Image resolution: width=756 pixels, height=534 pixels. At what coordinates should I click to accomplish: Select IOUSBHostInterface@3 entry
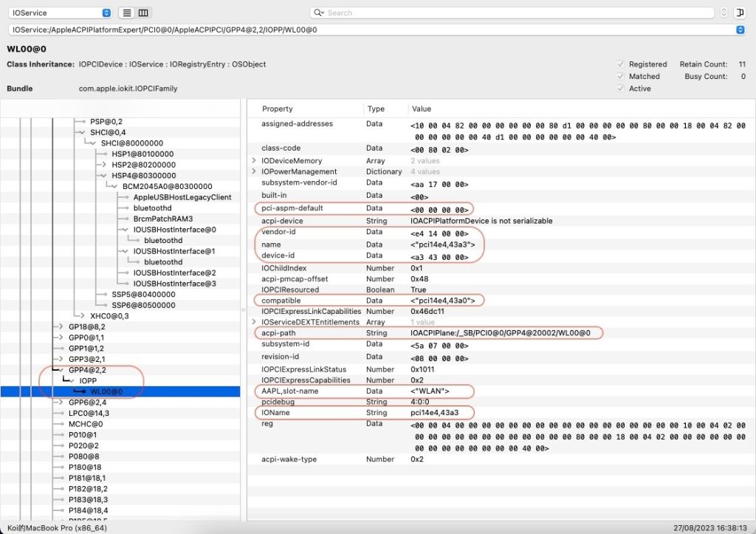click(x=174, y=284)
